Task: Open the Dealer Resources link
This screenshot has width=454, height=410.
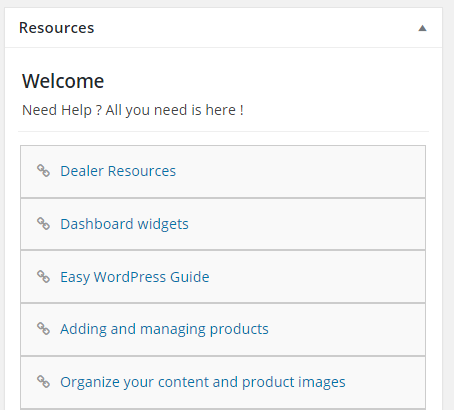Action: tap(118, 171)
